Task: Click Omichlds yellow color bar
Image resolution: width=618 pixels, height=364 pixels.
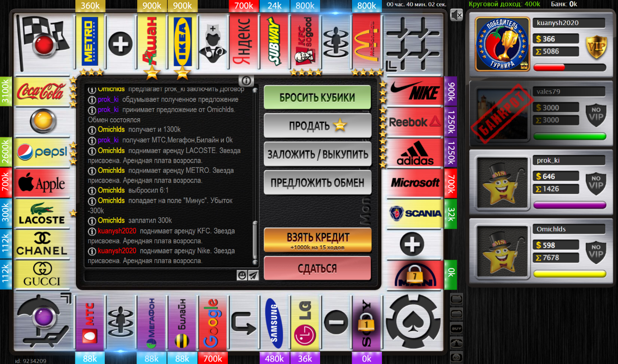Action: [x=570, y=274]
